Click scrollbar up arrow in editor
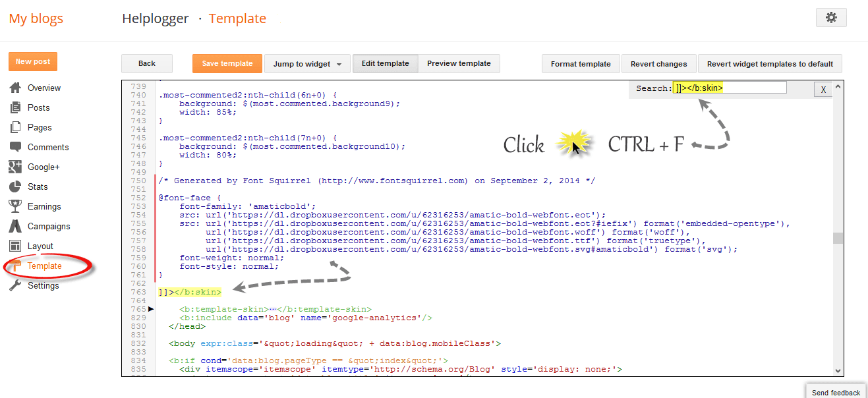 click(x=838, y=86)
